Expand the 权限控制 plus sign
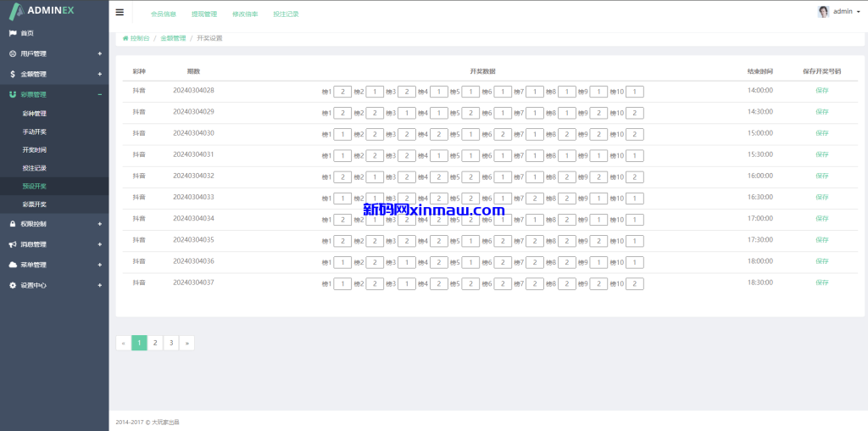This screenshot has width=868, height=431. tap(99, 224)
